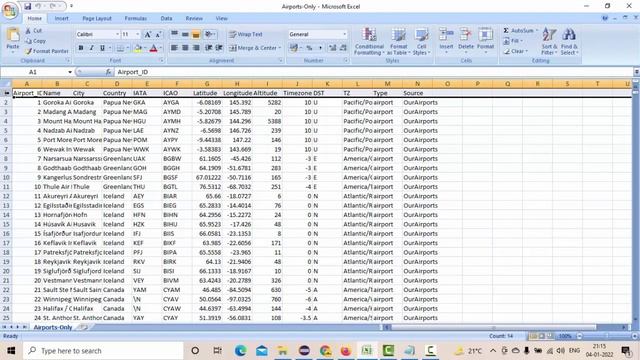Screen dimensions: 640x360
Task: Decrease cell indent
Action: [209, 48]
